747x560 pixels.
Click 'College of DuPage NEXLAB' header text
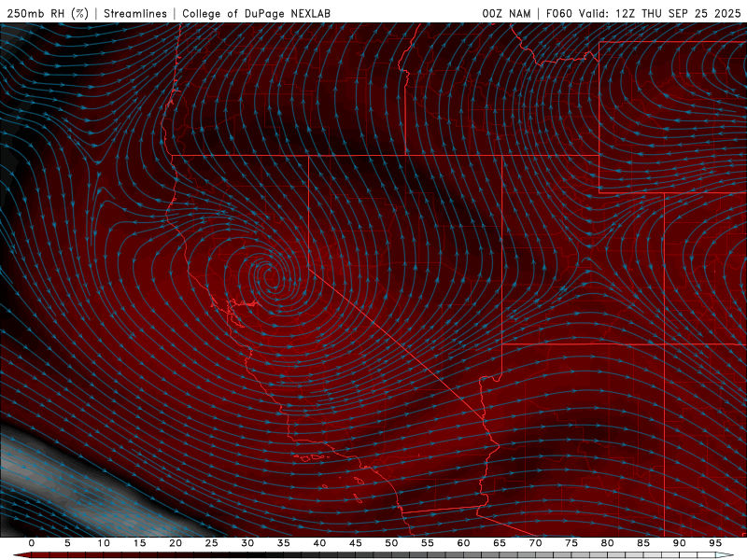(x=256, y=13)
